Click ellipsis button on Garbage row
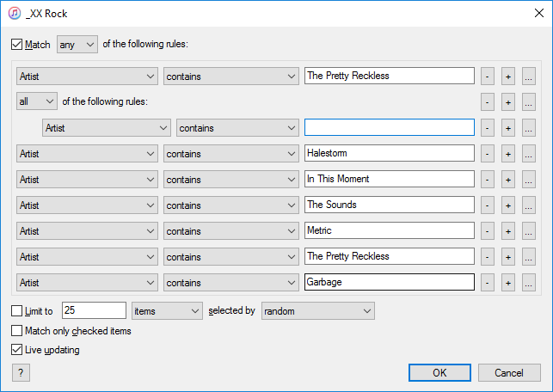Viewport: 553px width, 392px height. pyautogui.click(x=528, y=283)
